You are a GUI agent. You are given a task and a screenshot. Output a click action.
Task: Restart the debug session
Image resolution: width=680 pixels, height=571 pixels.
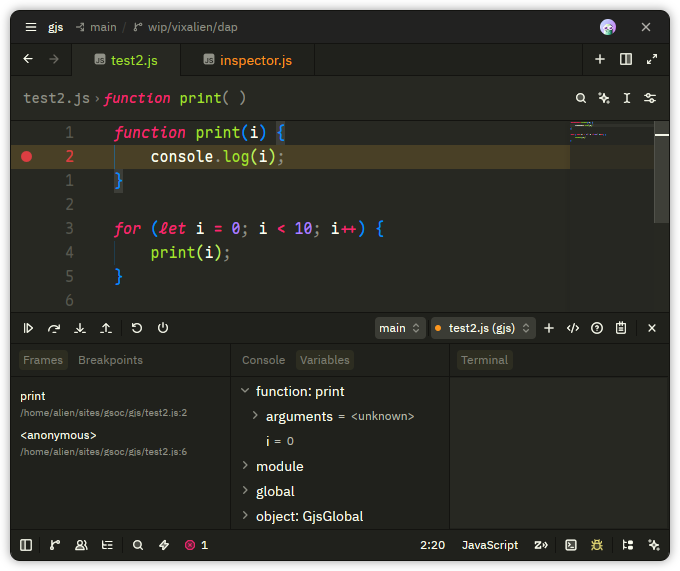pos(137,328)
